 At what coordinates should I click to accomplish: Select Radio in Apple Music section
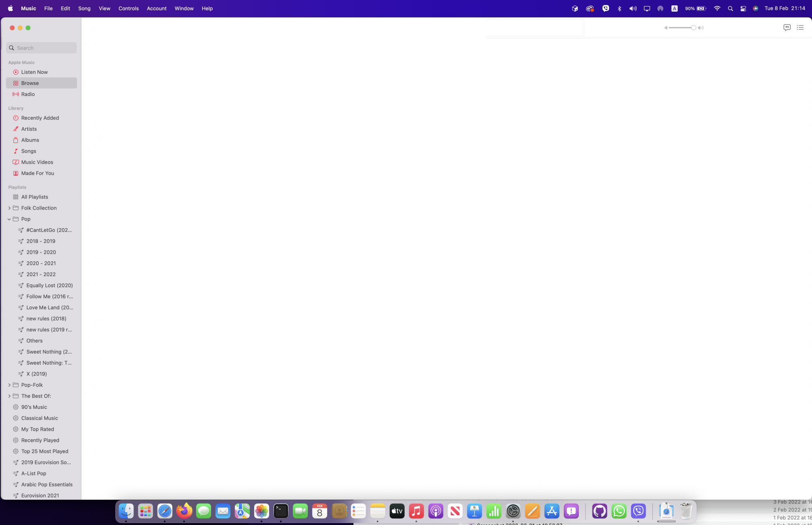28,94
